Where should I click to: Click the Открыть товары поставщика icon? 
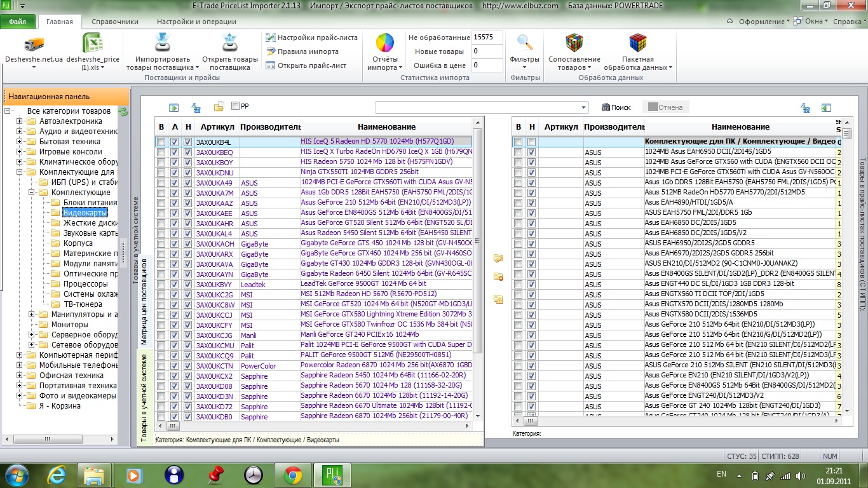[x=229, y=43]
